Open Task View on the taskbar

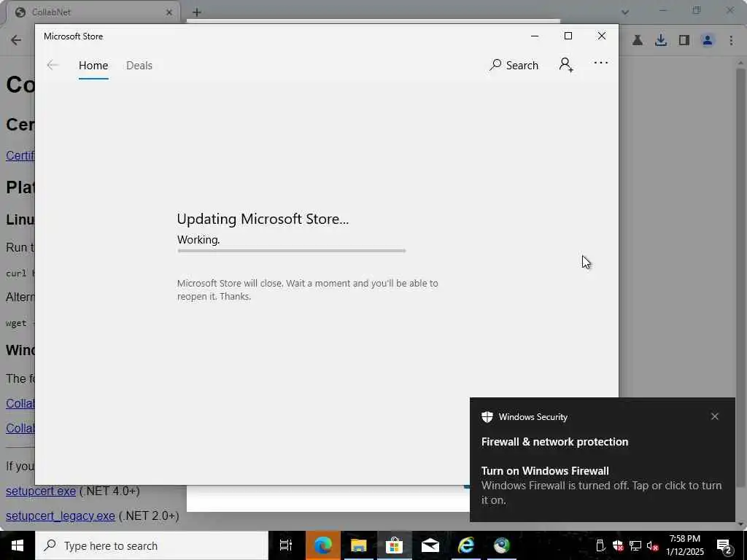tap(286, 545)
